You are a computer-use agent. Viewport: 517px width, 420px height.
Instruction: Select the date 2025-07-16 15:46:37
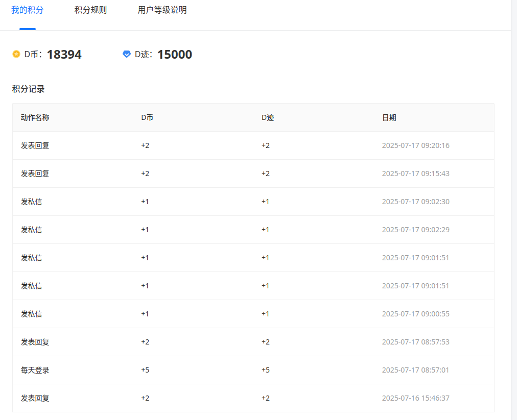click(x=416, y=398)
